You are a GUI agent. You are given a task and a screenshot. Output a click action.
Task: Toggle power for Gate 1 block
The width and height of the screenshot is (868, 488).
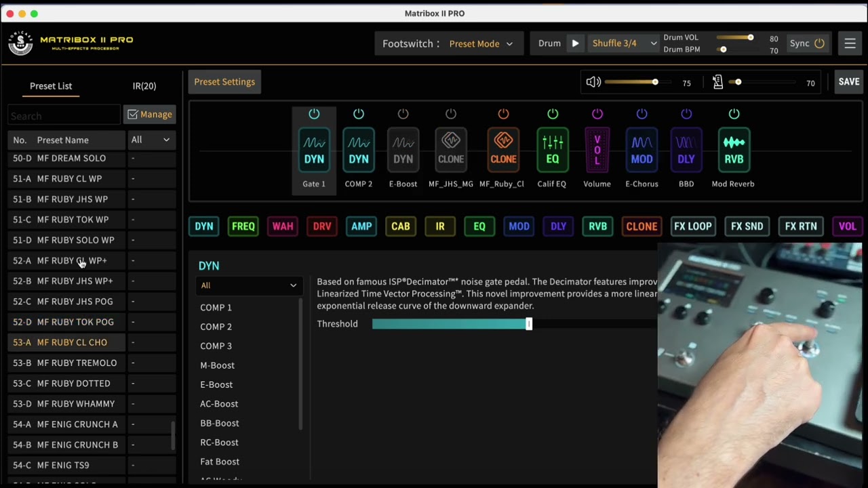(314, 114)
